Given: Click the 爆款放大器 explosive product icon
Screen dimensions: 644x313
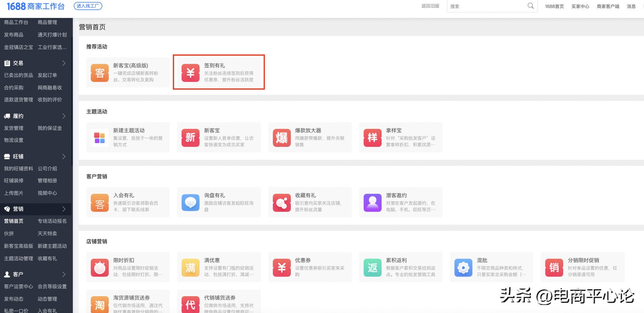Looking at the screenshot, I should coord(281,137).
